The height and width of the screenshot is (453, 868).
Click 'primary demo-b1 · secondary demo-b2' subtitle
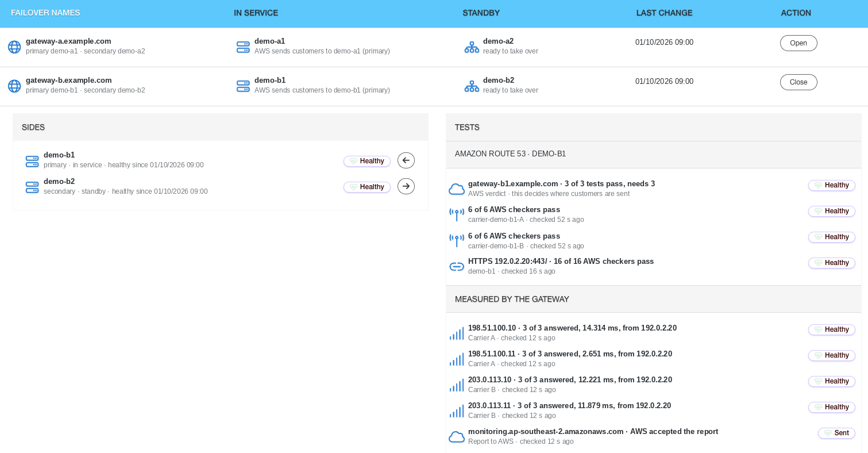[x=85, y=90]
